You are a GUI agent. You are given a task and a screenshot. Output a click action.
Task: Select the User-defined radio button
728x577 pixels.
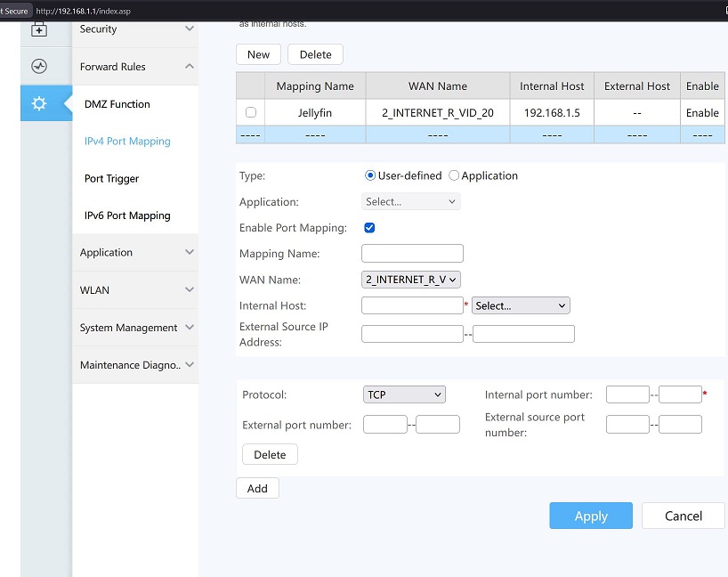(370, 175)
